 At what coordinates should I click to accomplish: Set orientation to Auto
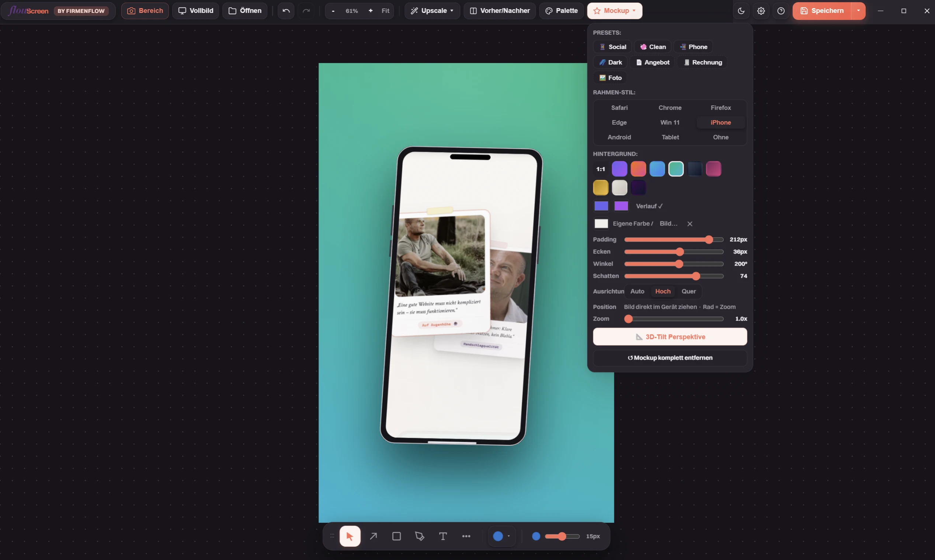pyautogui.click(x=637, y=291)
